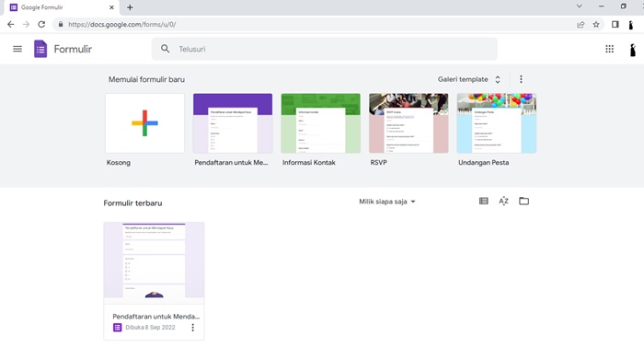Open more options for Pendaftaran form

[192, 328]
